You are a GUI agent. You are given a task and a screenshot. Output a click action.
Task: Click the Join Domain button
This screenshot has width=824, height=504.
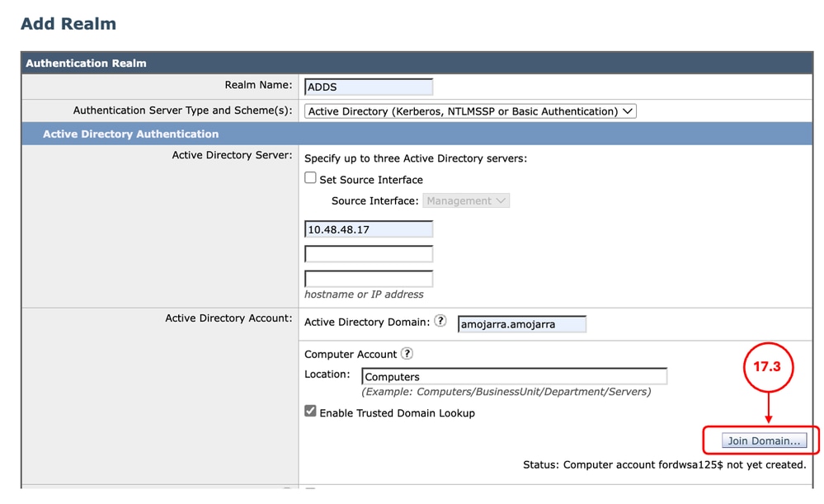click(x=763, y=440)
